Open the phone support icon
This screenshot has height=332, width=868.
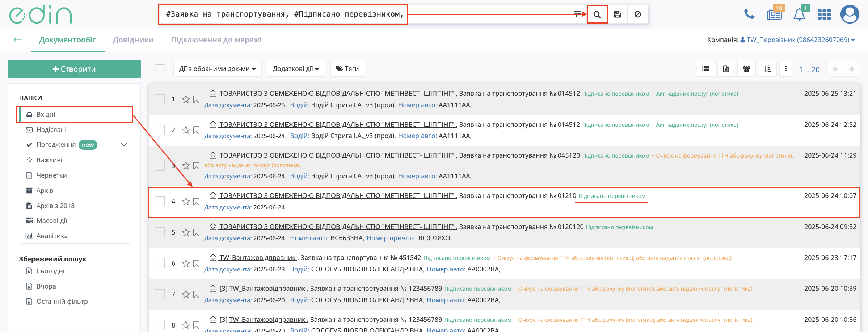click(x=749, y=14)
